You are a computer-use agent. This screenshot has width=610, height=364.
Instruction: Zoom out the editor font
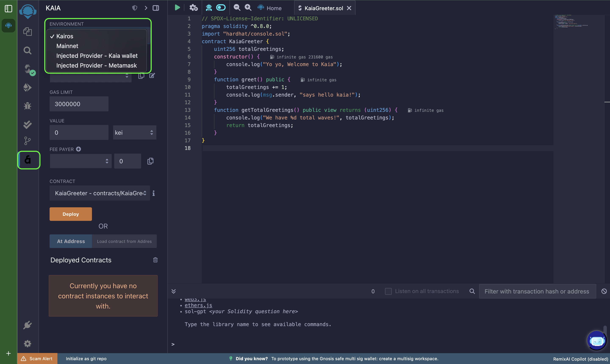click(237, 8)
